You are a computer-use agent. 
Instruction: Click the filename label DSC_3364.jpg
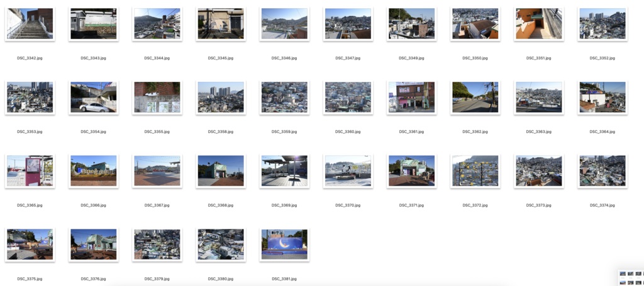[602, 132]
